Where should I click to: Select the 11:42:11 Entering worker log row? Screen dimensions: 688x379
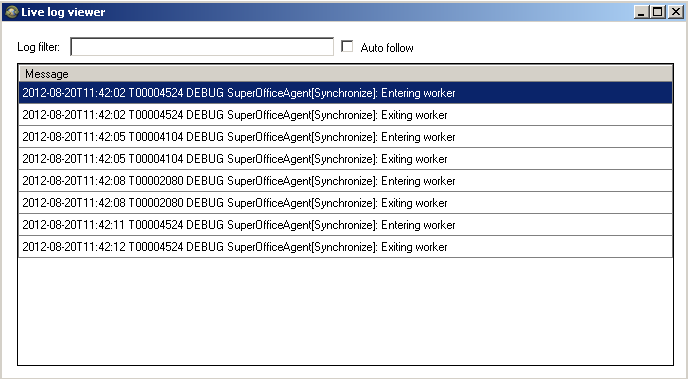(x=345, y=225)
